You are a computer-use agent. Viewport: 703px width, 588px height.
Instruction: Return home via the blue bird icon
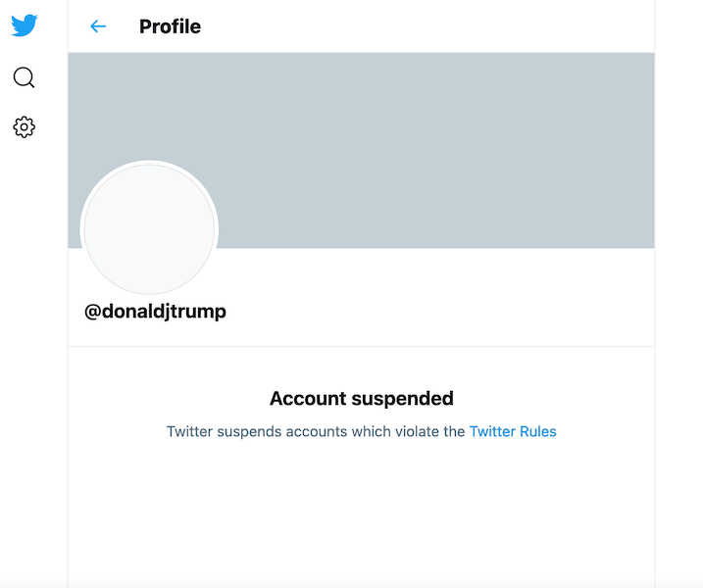[x=25, y=25]
